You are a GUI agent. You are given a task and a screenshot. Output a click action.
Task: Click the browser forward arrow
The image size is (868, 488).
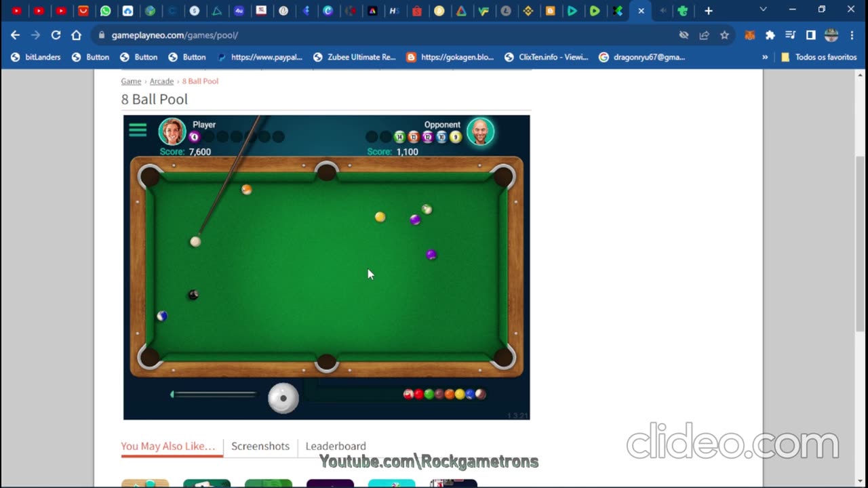pyautogui.click(x=36, y=35)
